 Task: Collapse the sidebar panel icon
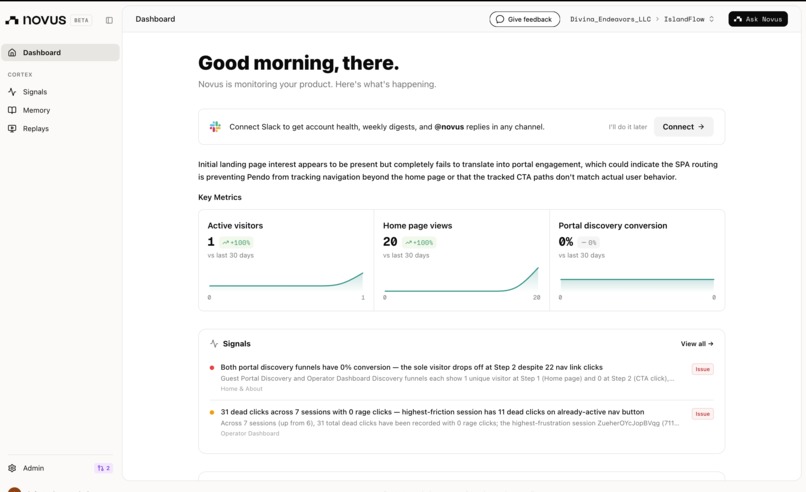[x=109, y=20]
